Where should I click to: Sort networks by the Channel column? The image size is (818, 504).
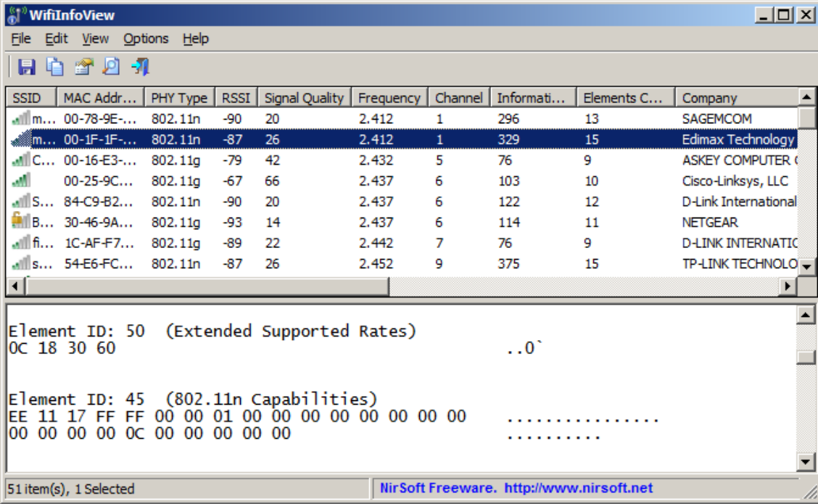point(459,97)
